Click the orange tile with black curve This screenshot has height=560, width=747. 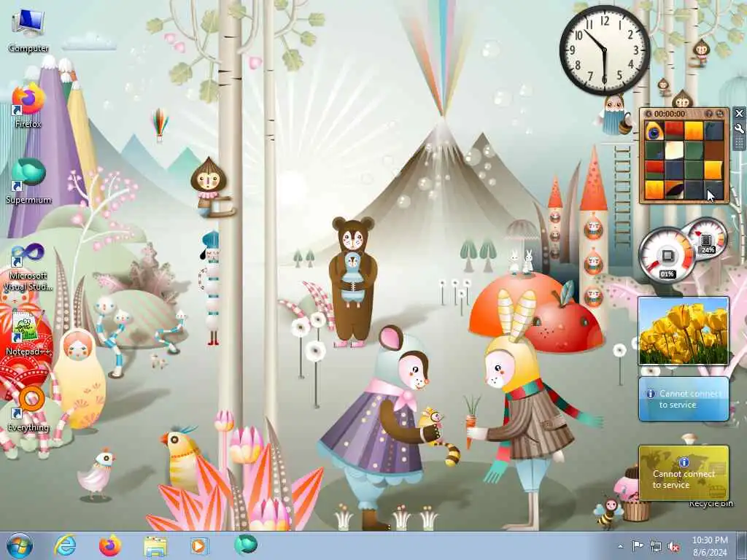[x=673, y=190]
